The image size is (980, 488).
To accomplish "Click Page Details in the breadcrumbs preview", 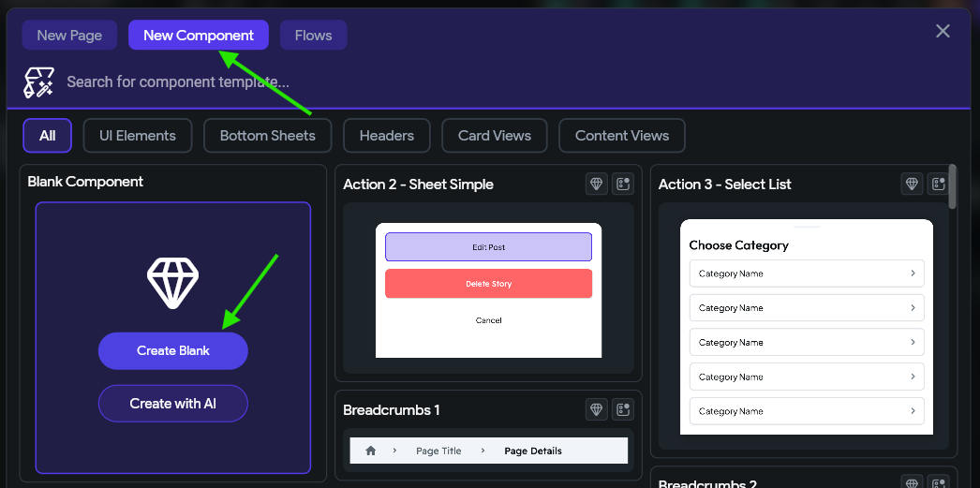I will pos(533,451).
